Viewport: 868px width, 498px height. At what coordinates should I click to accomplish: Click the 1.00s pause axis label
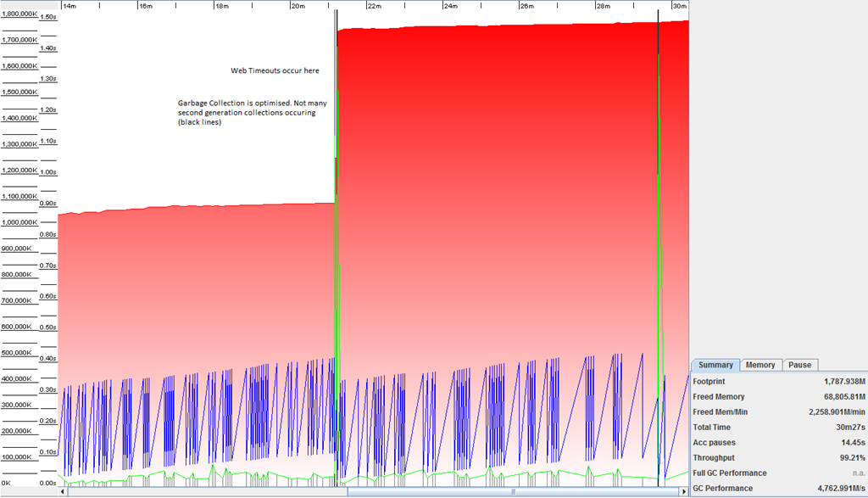point(47,172)
